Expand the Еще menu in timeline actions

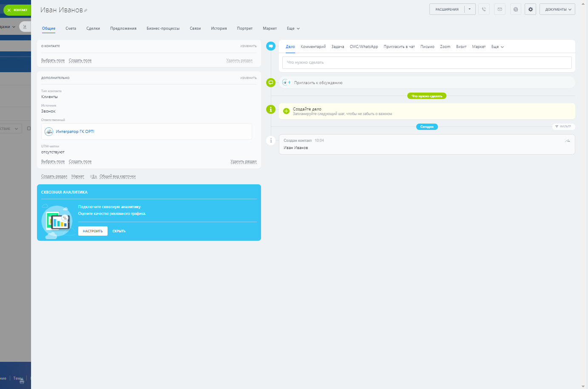(497, 47)
